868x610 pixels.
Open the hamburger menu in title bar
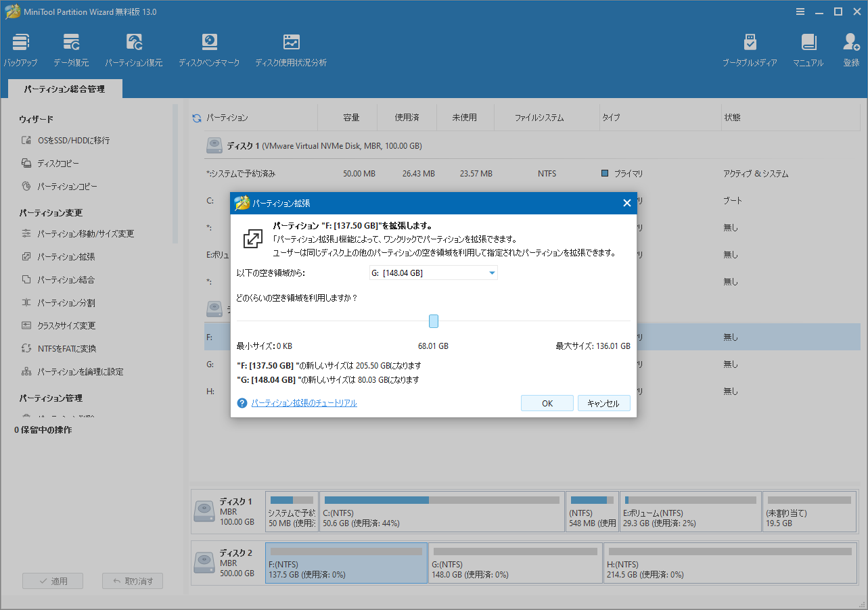pos(800,11)
